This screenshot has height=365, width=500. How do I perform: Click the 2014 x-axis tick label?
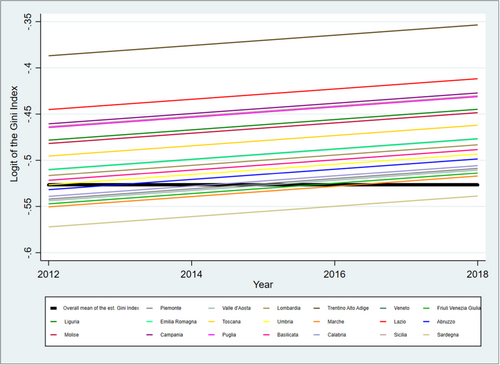(191, 274)
